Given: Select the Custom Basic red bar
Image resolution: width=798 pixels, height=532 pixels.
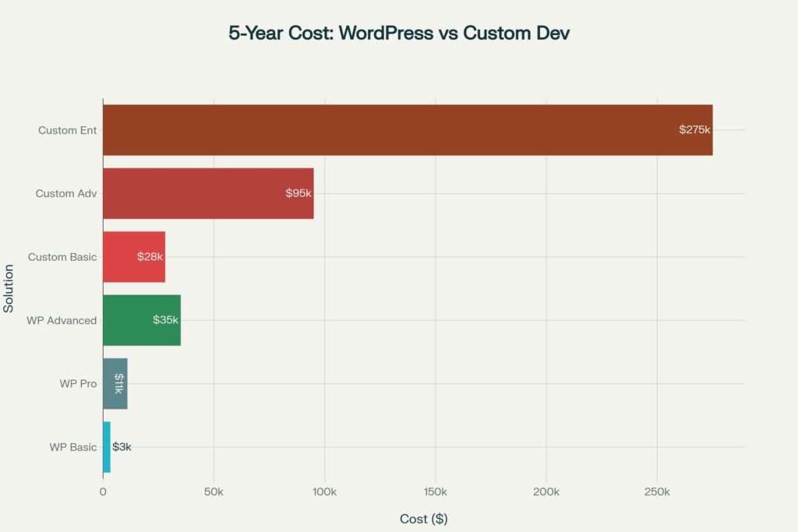Looking at the screenshot, I should point(134,257).
